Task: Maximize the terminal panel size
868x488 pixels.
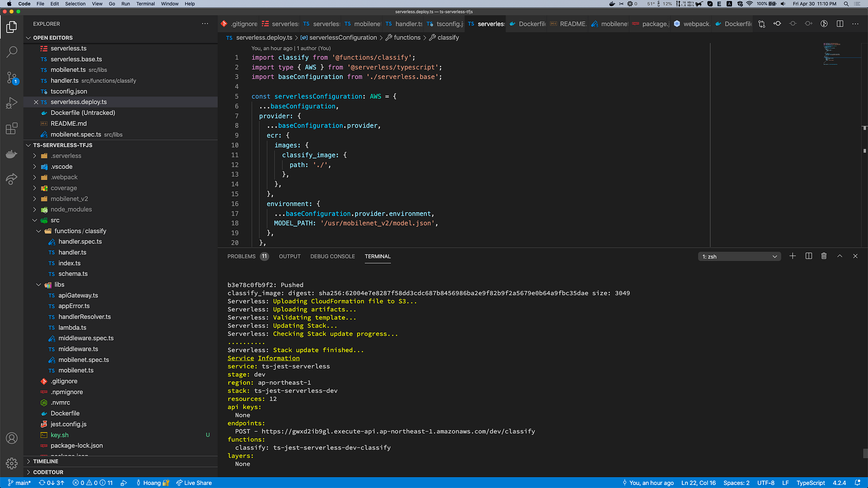Action: [840, 256]
